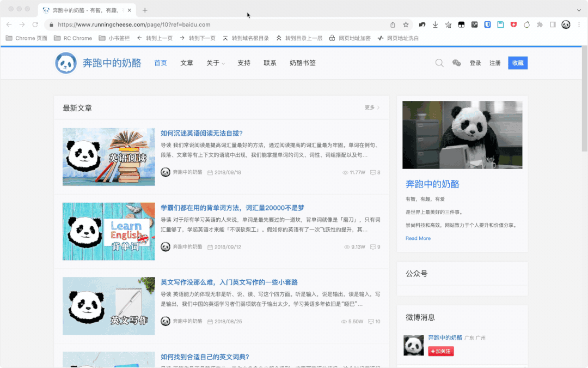This screenshot has height=368, width=588.
Task: Toggle the browser side panel icon
Action: pyautogui.click(x=553, y=25)
